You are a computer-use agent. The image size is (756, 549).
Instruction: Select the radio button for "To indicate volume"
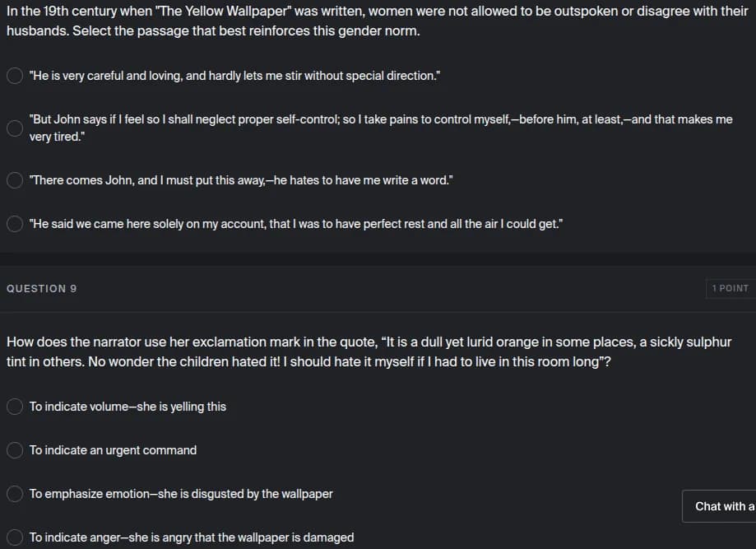pyautogui.click(x=15, y=407)
